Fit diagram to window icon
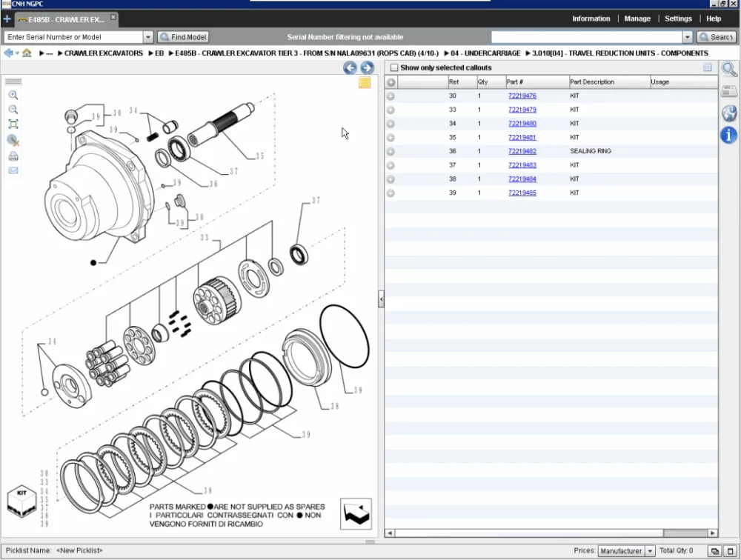The height and width of the screenshot is (560, 741). pos(13,124)
